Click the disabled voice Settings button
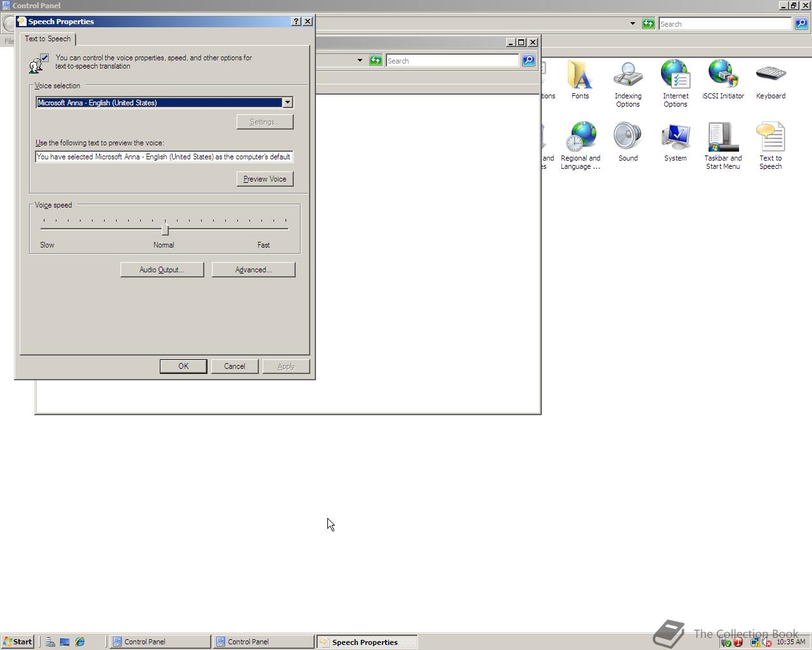The height and width of the screenshot is (650, 812). click(x=265, y=122)
